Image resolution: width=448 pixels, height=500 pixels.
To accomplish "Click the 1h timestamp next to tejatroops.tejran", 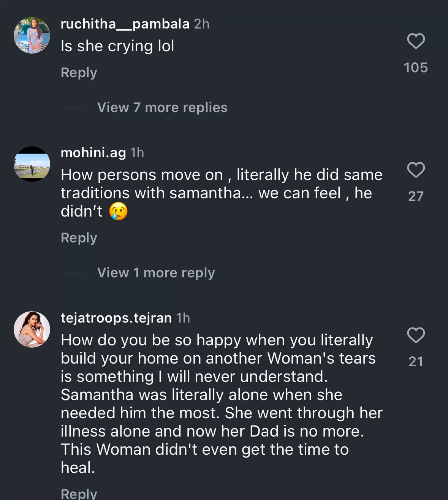I will (183, 318).
